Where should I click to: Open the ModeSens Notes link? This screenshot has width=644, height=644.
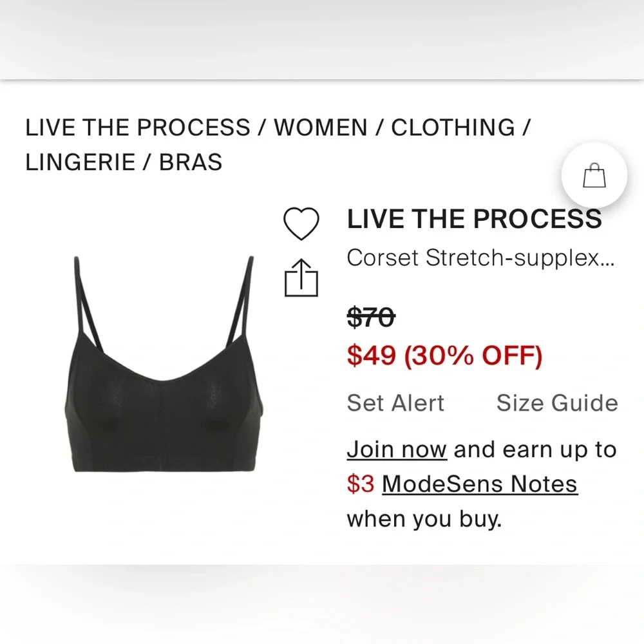[x=479, y=484]
